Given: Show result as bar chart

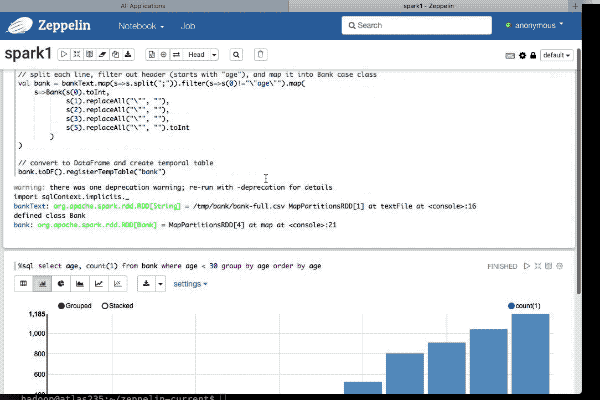Looking at the screenshot, I should [42, 284].
